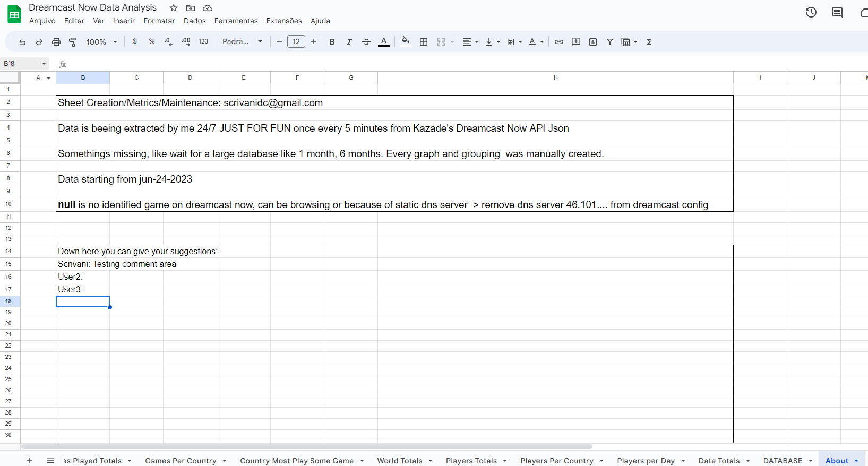Open the filter views dropdown
The image size is (868, 466).
pos(629,42)
